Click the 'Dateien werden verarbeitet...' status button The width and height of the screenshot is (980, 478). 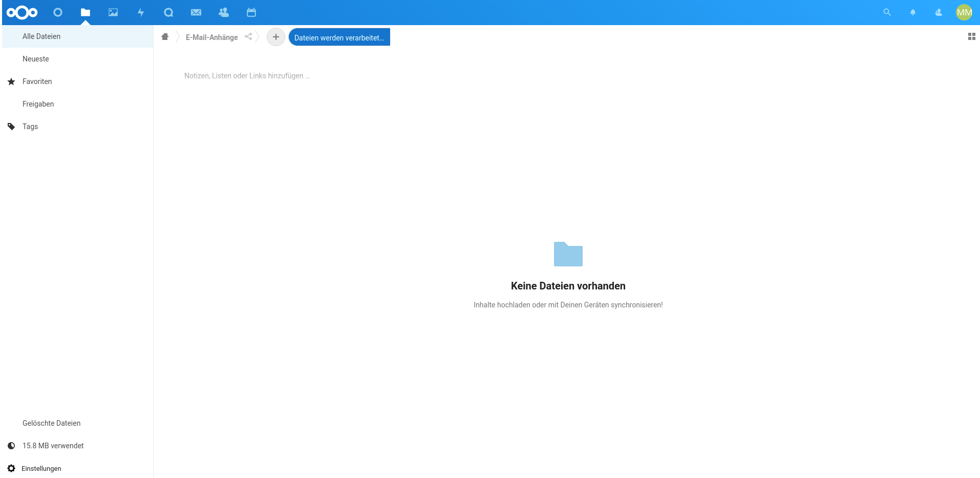click(x=339, y=37)
